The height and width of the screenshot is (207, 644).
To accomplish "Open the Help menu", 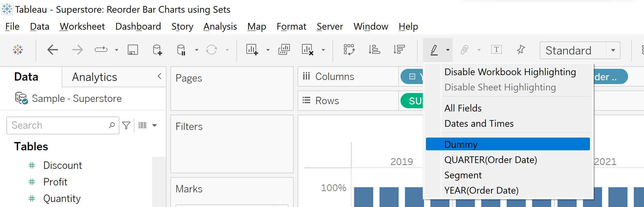I will (x=408, y=26).
